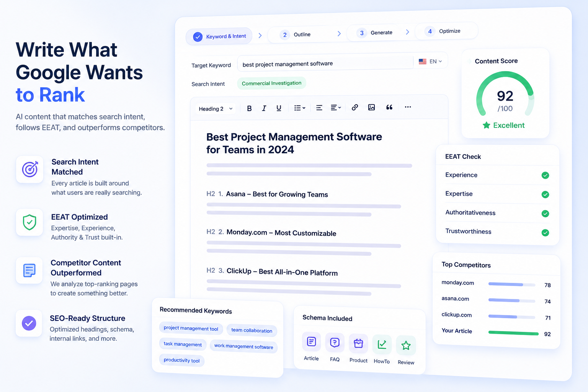Insert a blockquote

pyautogui.click(x=389, y=107)
